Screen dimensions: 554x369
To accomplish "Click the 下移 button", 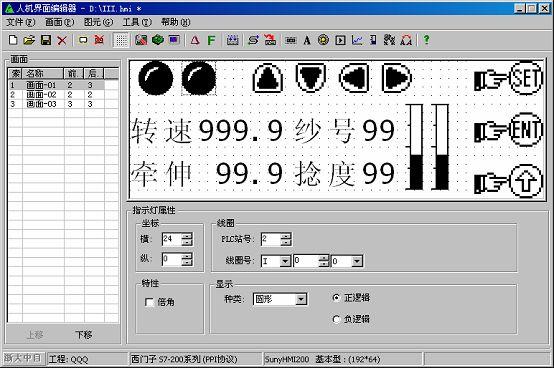I will pos(84,335).
